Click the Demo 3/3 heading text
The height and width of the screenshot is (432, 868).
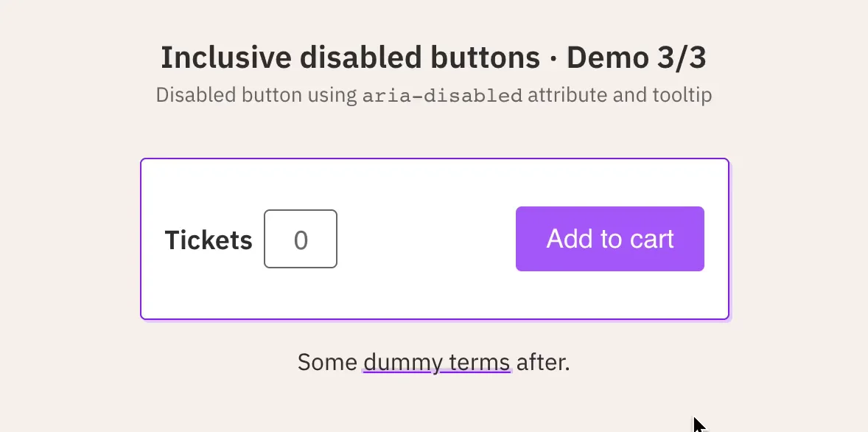tap(637, 58)
